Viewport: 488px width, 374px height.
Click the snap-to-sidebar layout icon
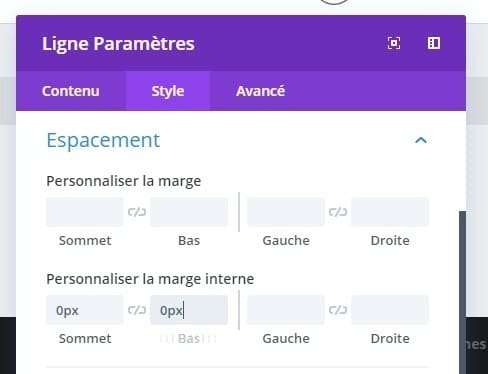(x=434, y=43)
